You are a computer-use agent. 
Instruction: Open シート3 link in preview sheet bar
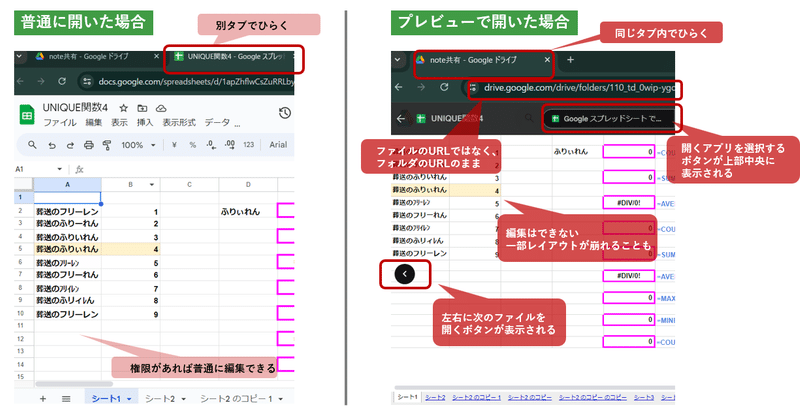(x=644, y=397)
